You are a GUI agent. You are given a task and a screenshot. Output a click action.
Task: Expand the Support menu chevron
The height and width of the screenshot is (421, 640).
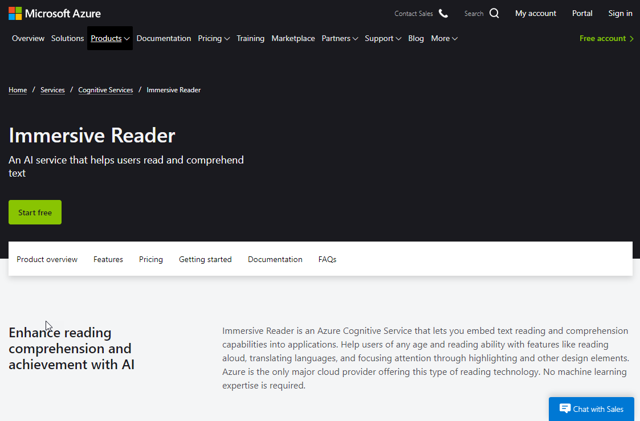(398, 39)
